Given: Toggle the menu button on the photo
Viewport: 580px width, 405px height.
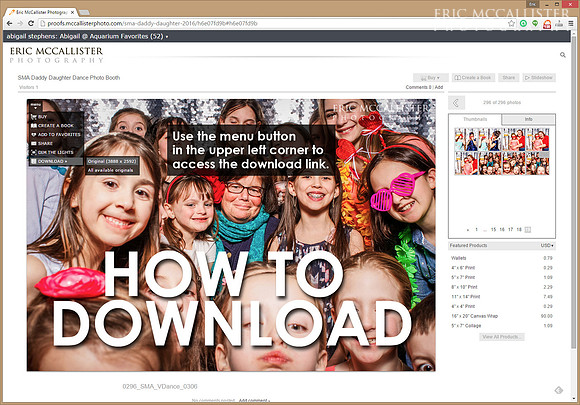Looking at the screenshot, I should point(36,106).
